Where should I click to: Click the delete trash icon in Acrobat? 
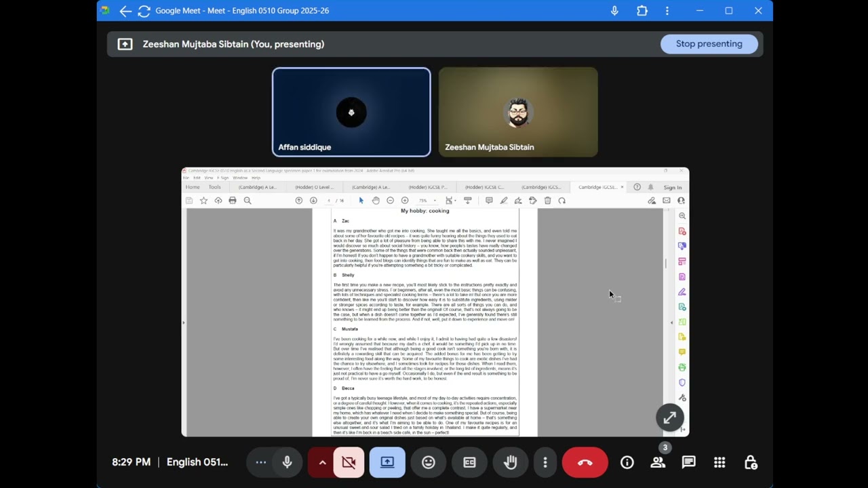click(548, 201)
